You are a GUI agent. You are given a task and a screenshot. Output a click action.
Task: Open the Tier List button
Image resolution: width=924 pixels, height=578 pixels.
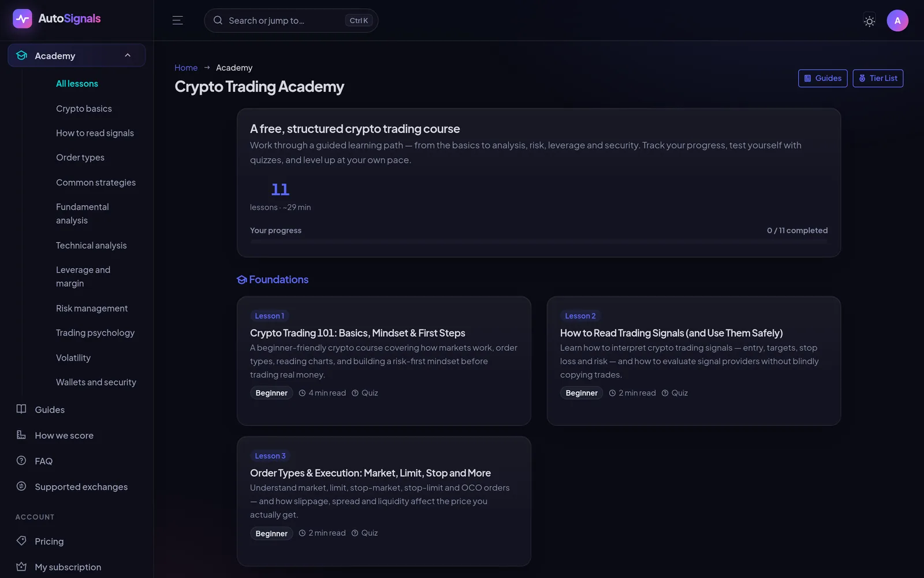point(878,78)
